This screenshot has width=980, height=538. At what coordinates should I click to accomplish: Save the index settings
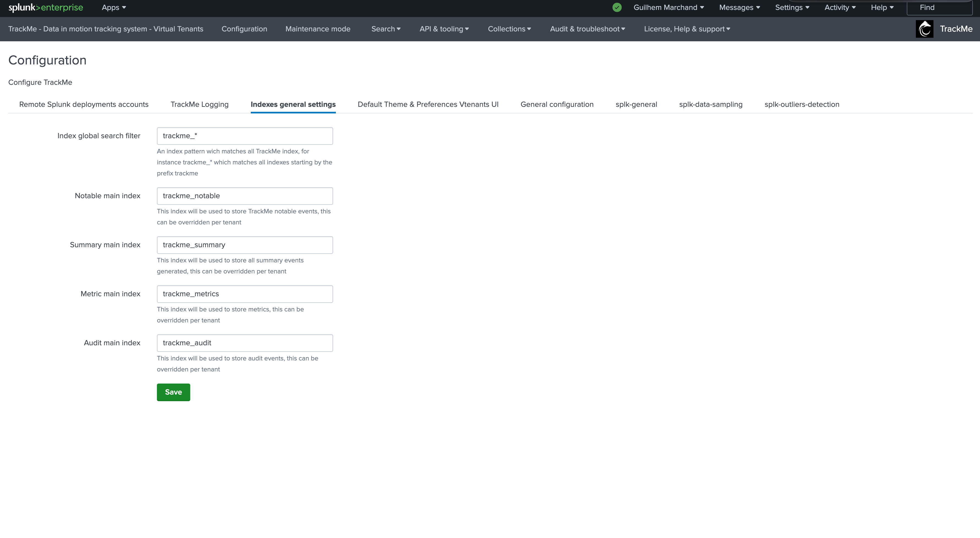173,392
